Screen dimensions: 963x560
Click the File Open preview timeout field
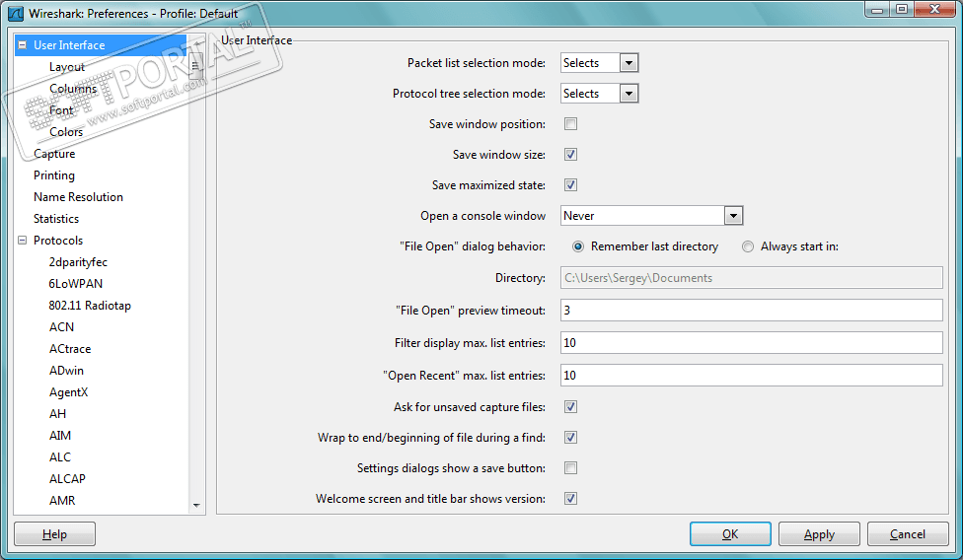751,311
